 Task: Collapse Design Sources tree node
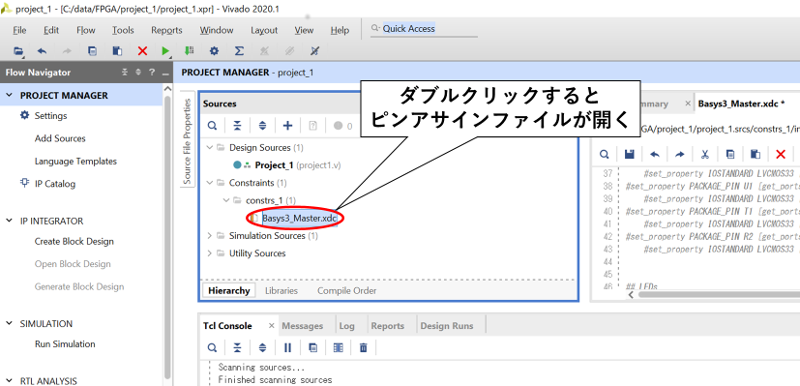[210, 147]
